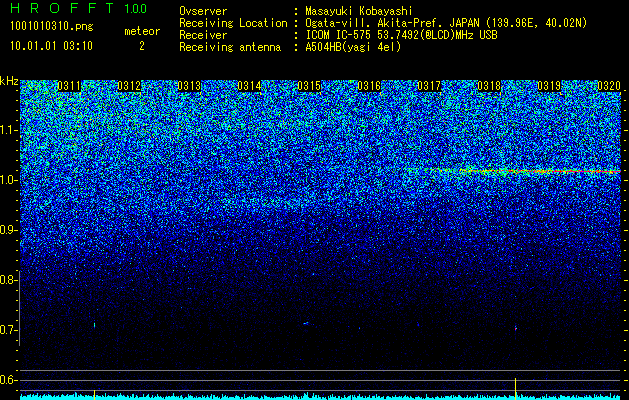The image size is (629, 400).
Task: Click the 0315 time marker
Action: (309, 86)
